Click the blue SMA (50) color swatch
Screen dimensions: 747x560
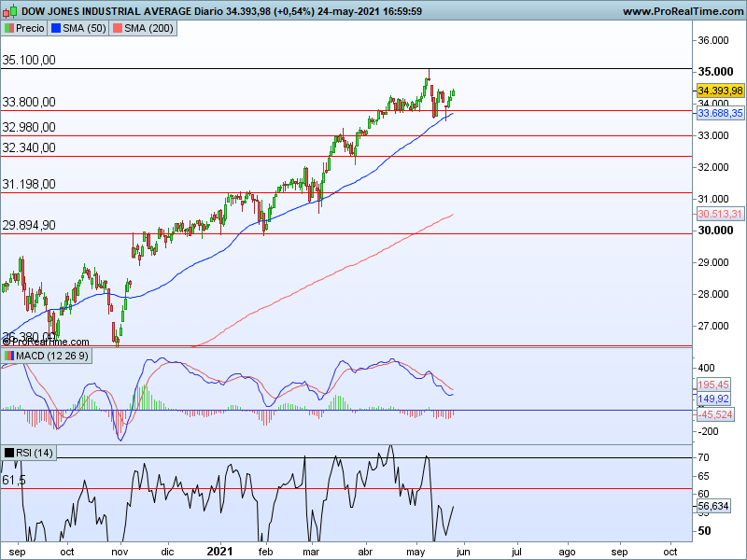[x=56, y=28]
